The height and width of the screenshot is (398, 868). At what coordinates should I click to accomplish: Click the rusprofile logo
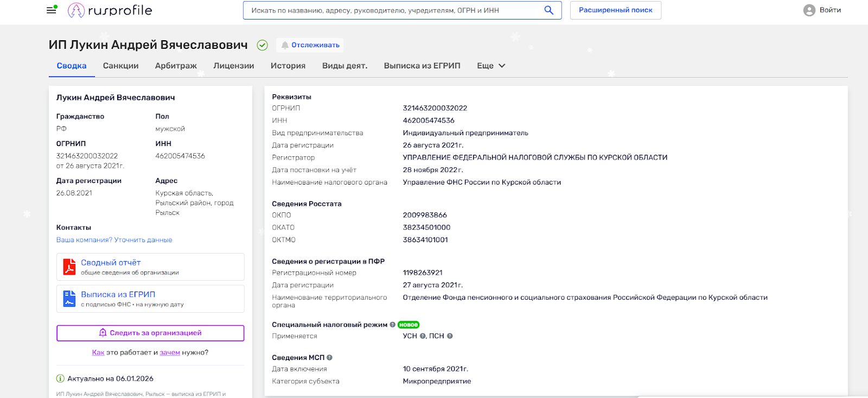110,10
